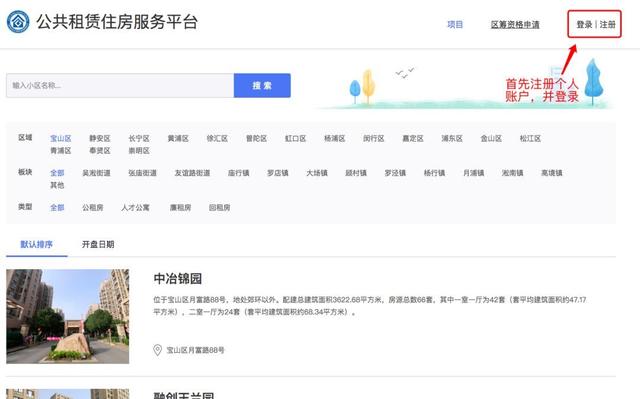Open the 中冶锦园 listing photo

(x=68, y=316)
